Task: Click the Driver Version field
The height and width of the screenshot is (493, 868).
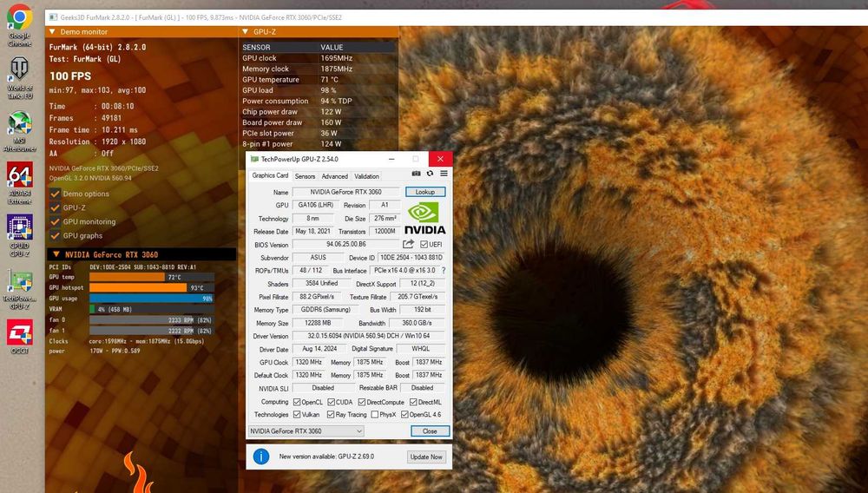Action: (x=369, y=336)
